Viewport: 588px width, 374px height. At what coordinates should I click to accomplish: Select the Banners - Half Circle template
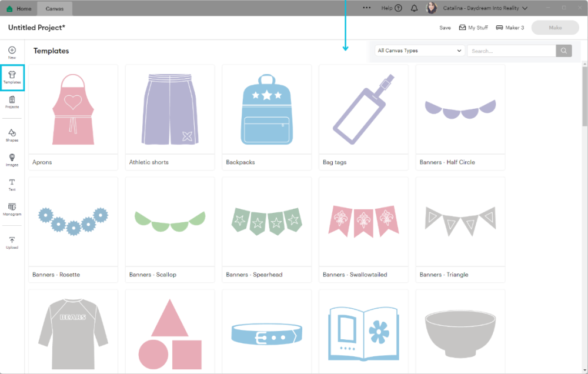(460, 118)
